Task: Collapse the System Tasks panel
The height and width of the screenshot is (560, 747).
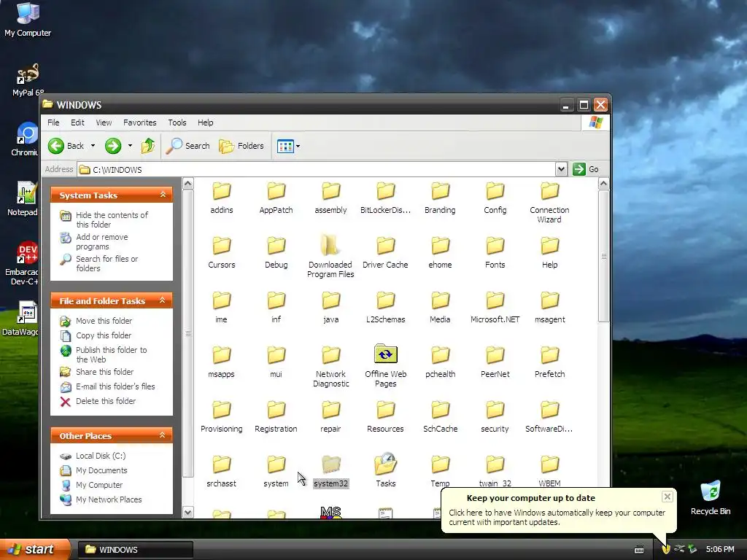Action: point(163,195)
